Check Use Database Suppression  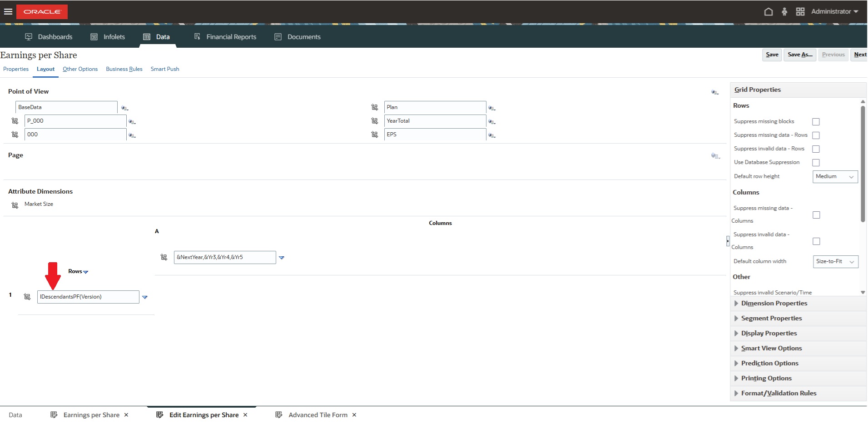click(x=816, y=162)
